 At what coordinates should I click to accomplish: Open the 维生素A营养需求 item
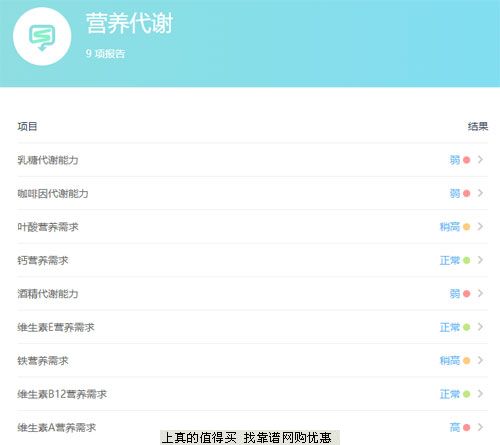click(252, 427)
